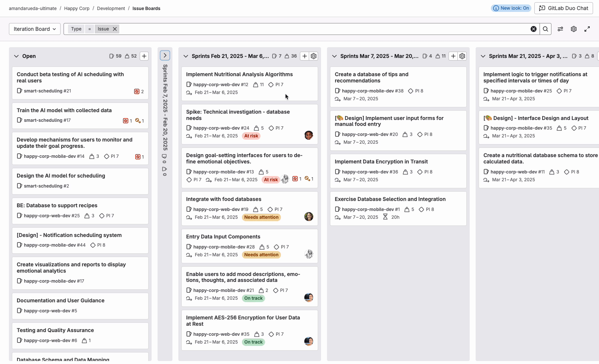Viewport: 599px width, 364px height.
Task: Click 20h time estimate hourglass icon
Action: [385, 217]
